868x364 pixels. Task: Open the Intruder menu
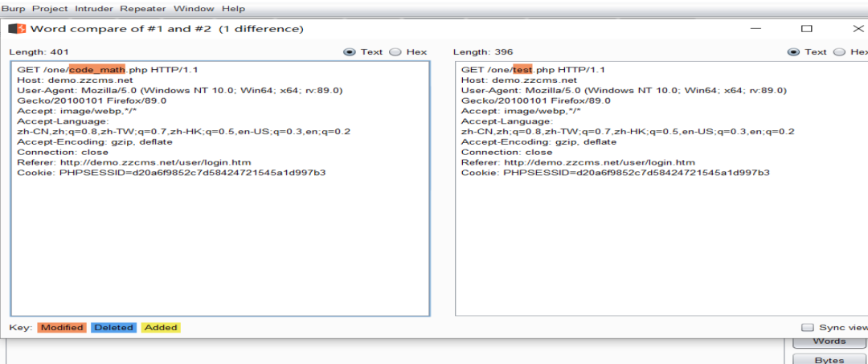point(96,9)
